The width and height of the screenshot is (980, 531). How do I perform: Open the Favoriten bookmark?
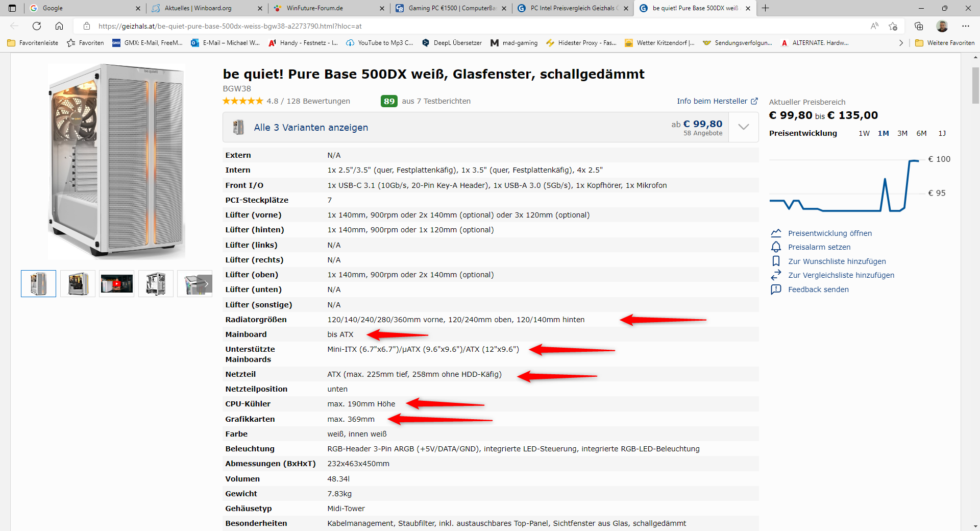(x=85, y=43)
